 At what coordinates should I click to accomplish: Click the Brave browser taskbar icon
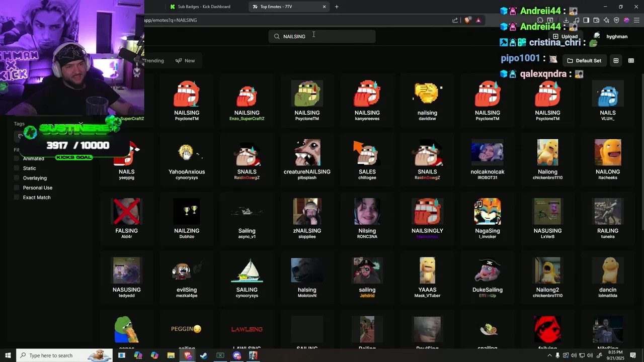pos(188,355)
